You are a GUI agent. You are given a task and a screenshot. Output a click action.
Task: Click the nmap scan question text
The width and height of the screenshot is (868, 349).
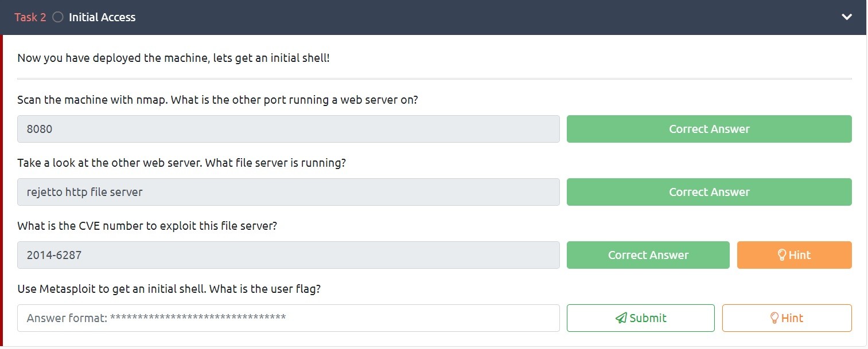217,100
